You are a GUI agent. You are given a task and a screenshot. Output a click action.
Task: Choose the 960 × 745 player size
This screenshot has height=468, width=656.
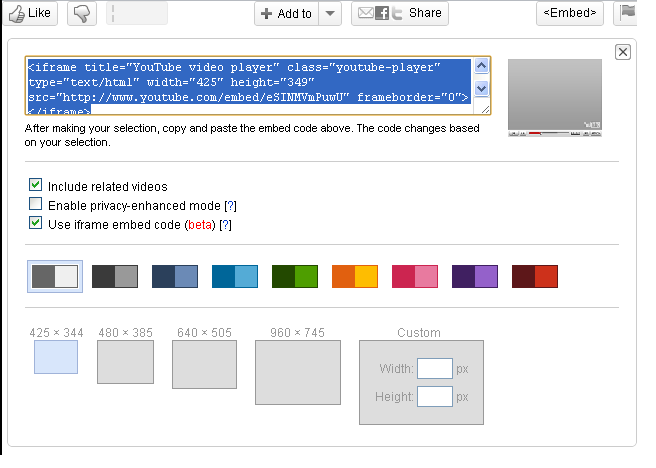[298, 372]
